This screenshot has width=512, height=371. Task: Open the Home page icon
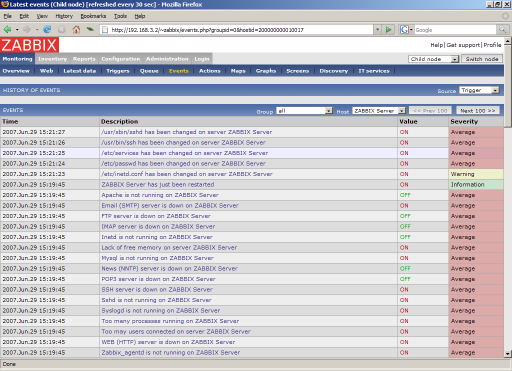pyautogui.click(x=76, y=30)
